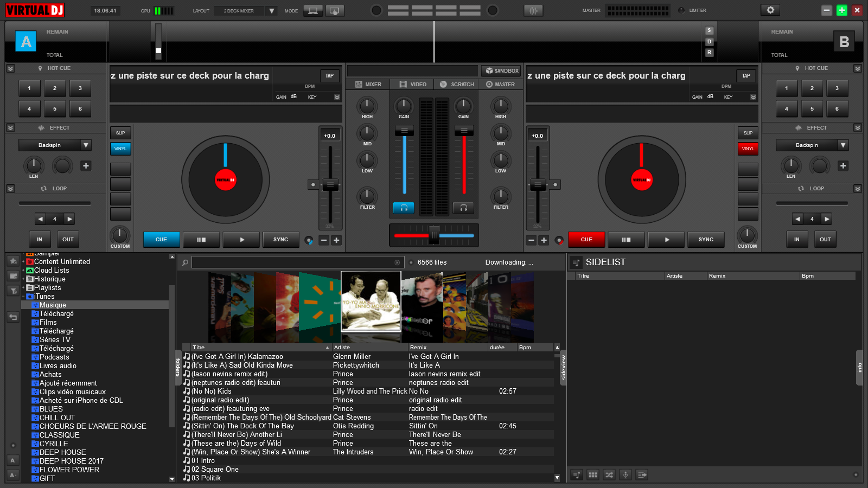Toggle pitch lock dot on left deck
This screenshot has width=868, height=488.
click(313, 185)
